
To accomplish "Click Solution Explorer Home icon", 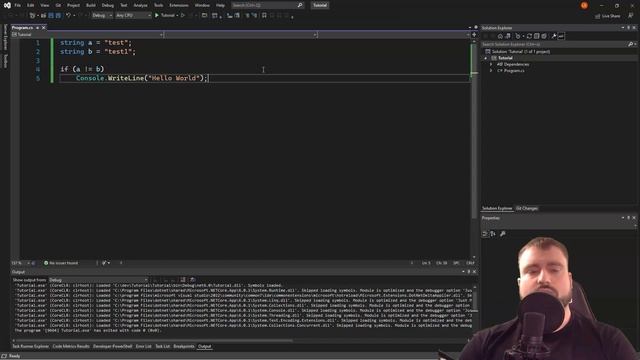I will pyautogui.click(x=500, y=36).
